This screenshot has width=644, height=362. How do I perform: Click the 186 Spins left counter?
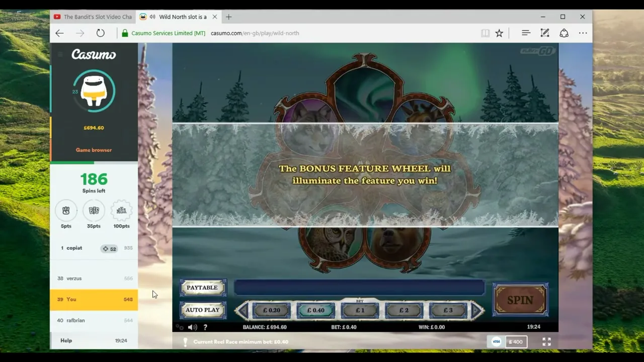pyautogui.click(x=94, y=183)
